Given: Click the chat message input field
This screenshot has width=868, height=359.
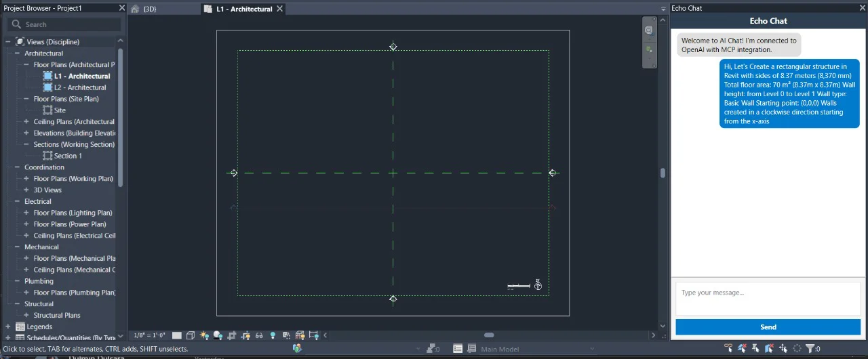Looking at the screenshot, I should coord(768,299).
